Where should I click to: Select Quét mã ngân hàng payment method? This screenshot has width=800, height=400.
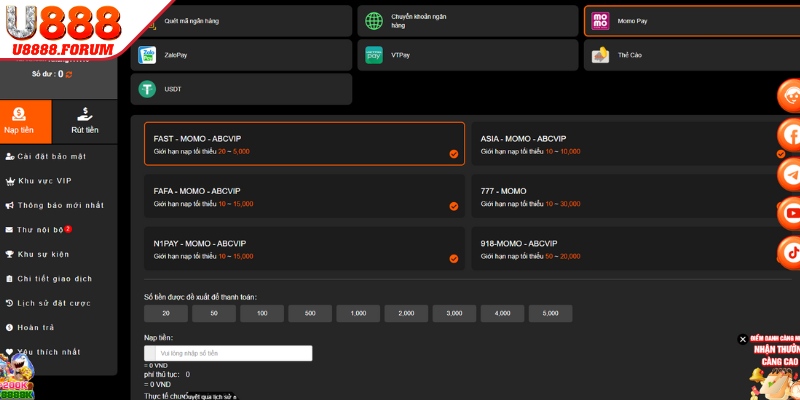point(241,21)
